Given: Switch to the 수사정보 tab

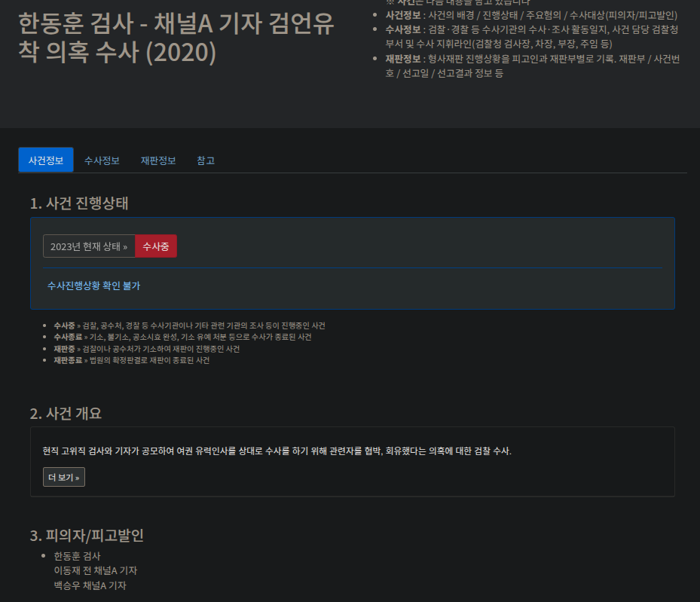Looking at the screenshot, I should 102,160.
